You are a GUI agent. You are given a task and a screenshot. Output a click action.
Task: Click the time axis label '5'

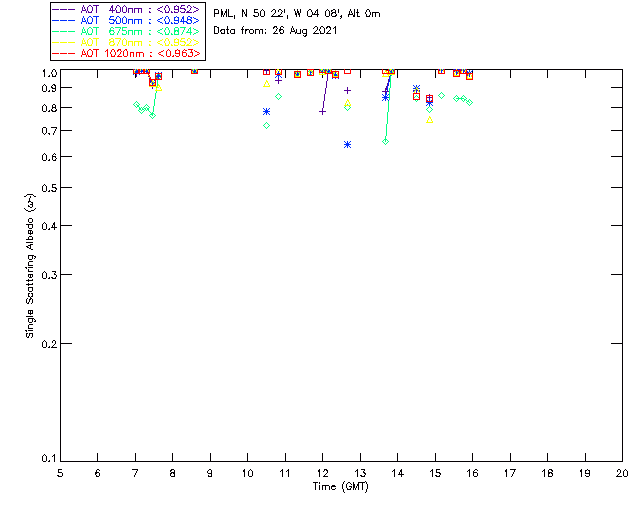[60, 473]
